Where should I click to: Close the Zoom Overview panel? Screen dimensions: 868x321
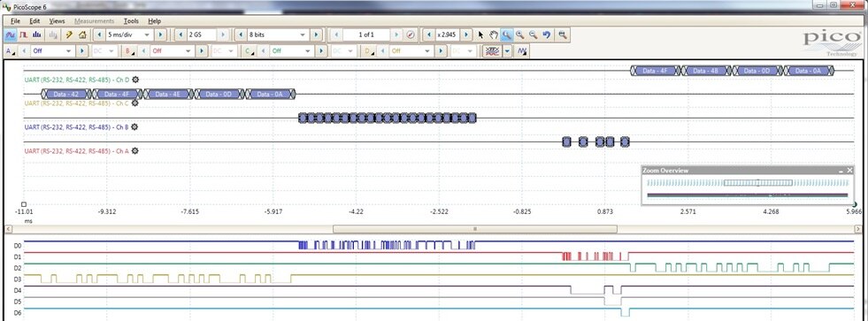[849, 171]
